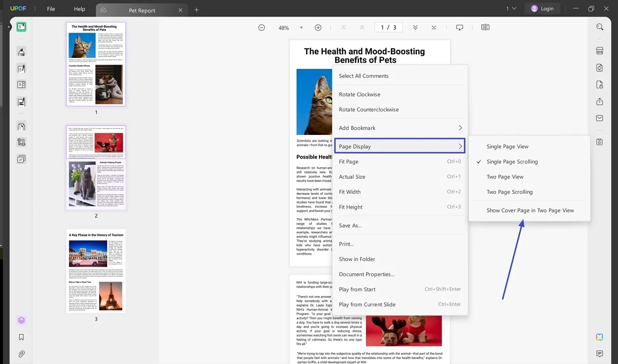The image size is (618, 364).
Task: Open the zoom percentage dropdown arrow
Action: (x=301, y=28)
